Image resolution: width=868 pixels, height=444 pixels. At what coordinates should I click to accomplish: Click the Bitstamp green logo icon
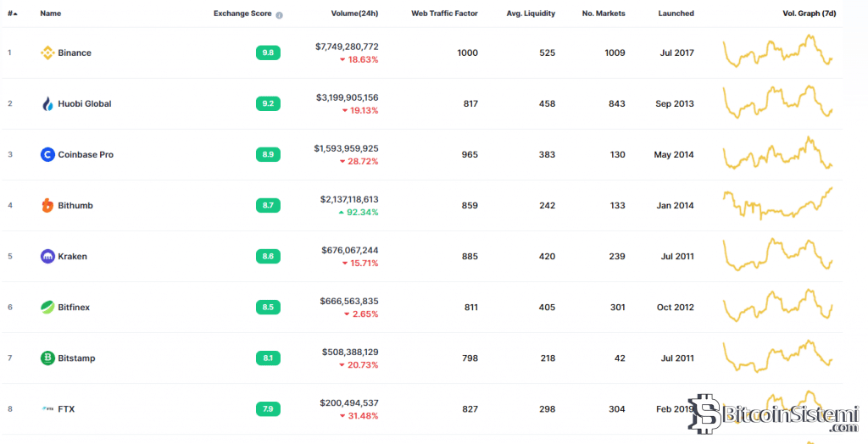coord(47,358)
